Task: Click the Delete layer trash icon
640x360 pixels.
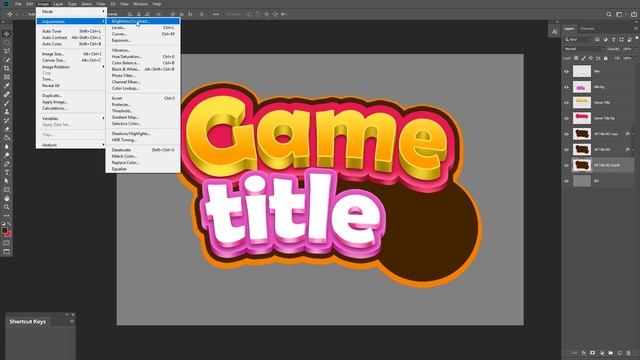Action: 629,353
